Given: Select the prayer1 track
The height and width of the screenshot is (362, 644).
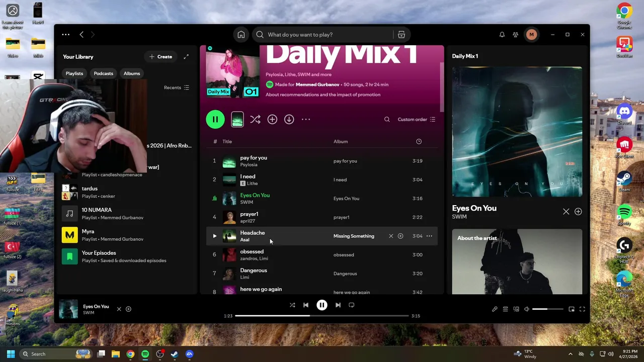Looking at the screenshot, I should point(322,217).
